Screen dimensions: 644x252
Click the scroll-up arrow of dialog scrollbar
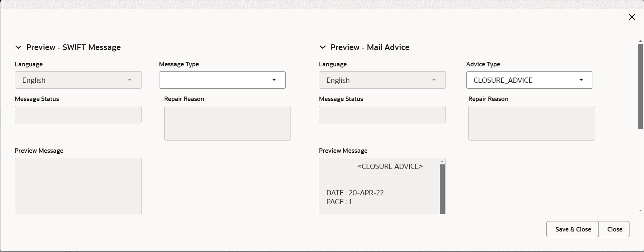(641, 41)
